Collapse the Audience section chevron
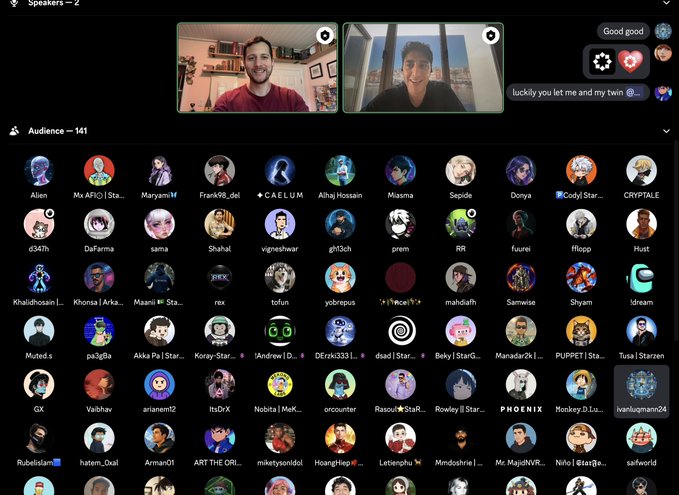Viewport: 679px width, 495px height. 666,131
